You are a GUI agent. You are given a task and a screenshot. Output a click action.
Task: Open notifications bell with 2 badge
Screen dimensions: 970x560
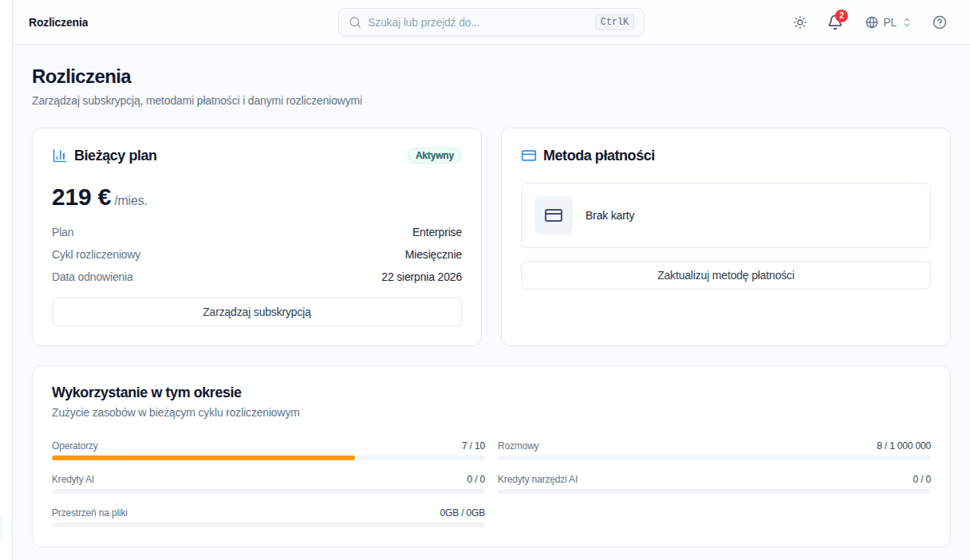[835, 22]
